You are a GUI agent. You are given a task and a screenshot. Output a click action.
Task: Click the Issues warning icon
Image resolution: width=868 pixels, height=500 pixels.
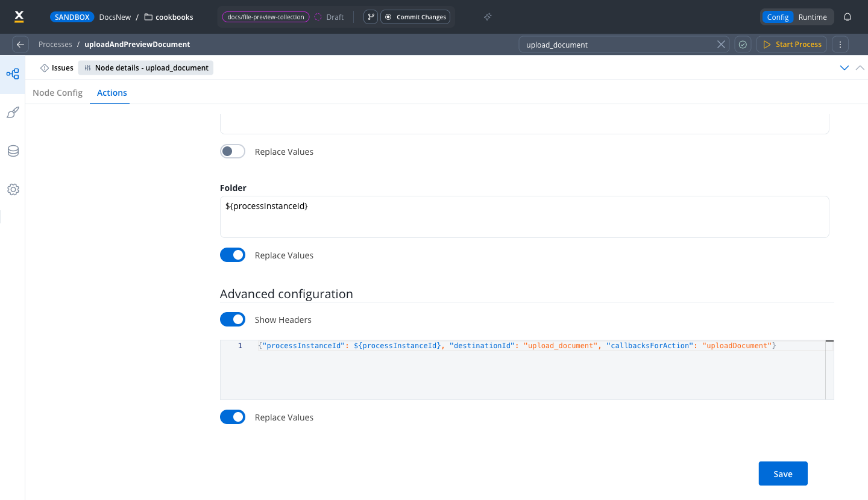click(x=45, y=68)
